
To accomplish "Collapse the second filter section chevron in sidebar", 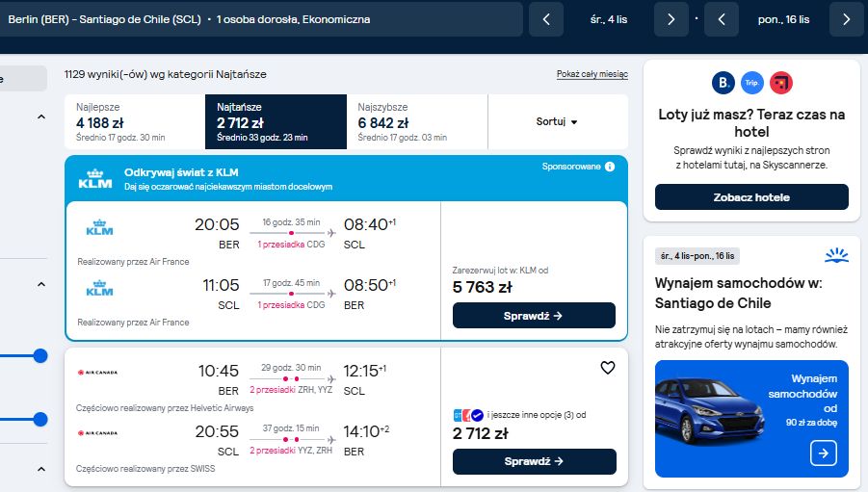I will click(x=41, y=284).
